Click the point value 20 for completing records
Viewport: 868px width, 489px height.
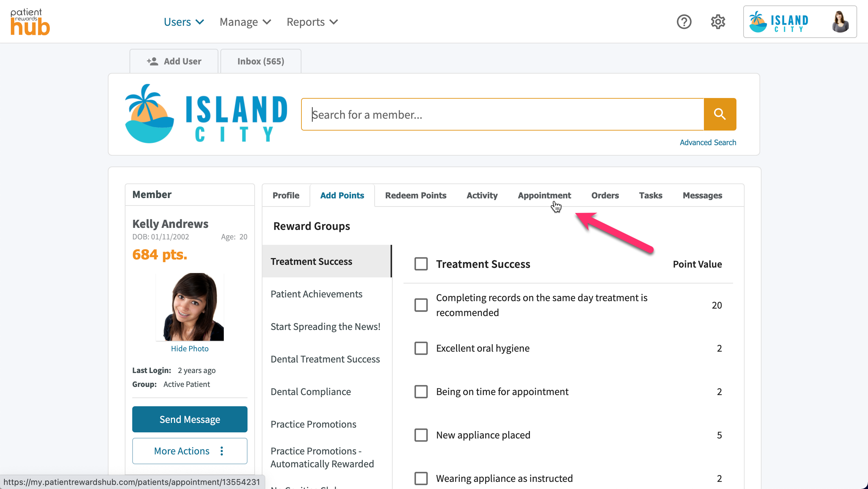point(716,305)
